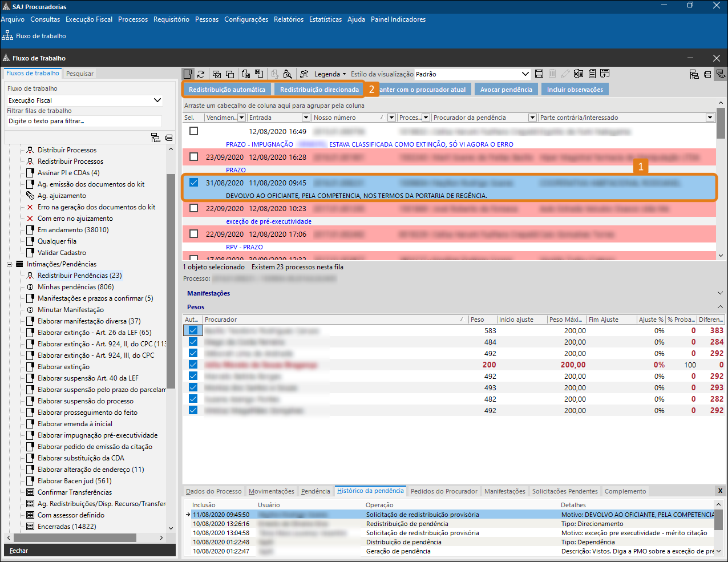The image size is (728, 562).
Task: Click the horizontal scrollbar under queue tree
Action: click(x=74, y=537)
